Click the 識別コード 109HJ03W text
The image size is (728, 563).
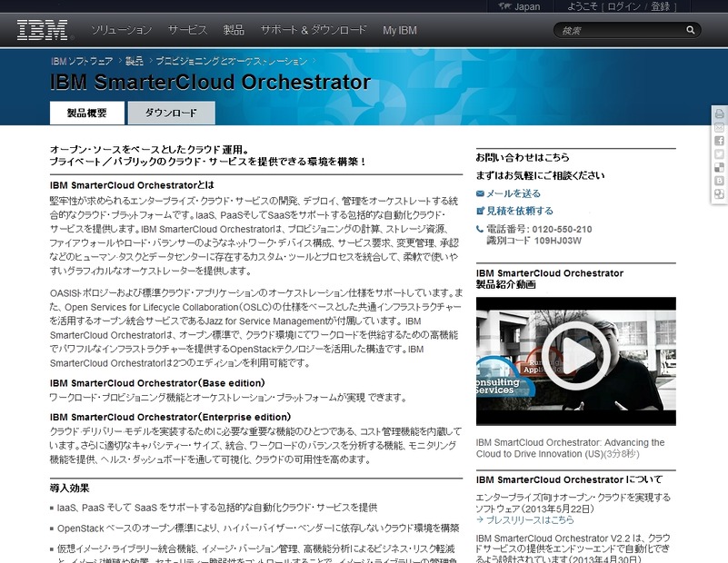(x=534, y=241)
